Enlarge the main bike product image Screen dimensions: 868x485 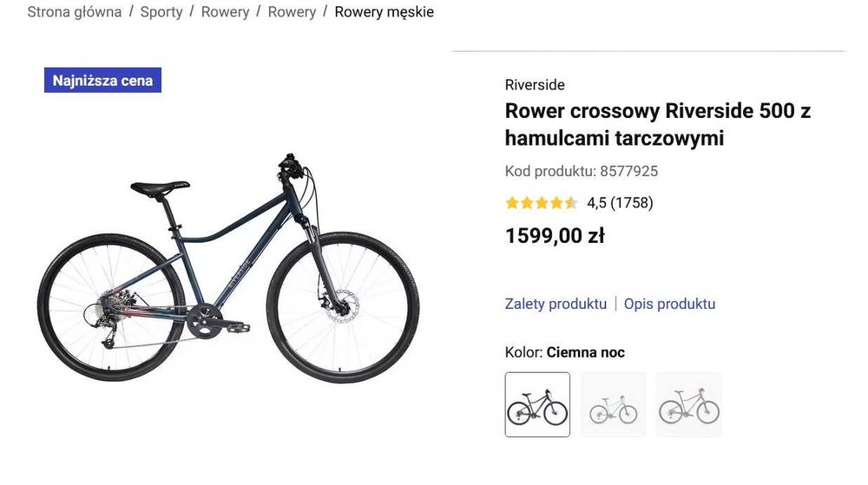tap(227, 269)
